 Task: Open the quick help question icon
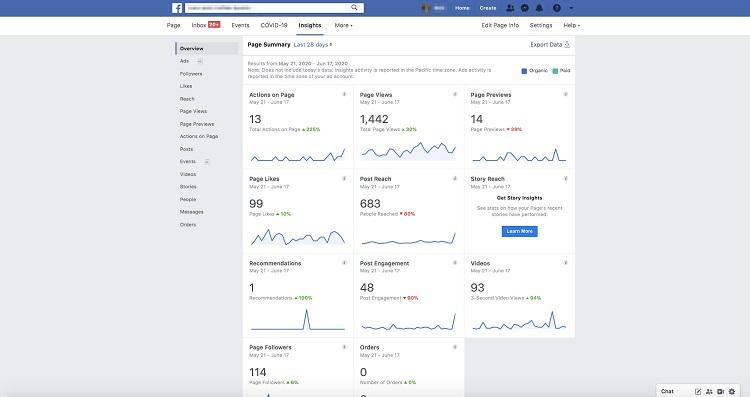557,8
